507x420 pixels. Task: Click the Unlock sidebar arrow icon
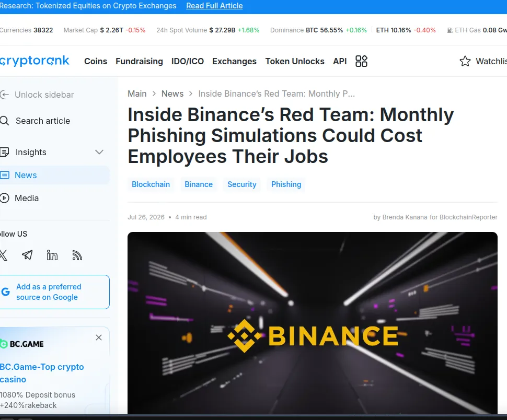coord(4,95)
